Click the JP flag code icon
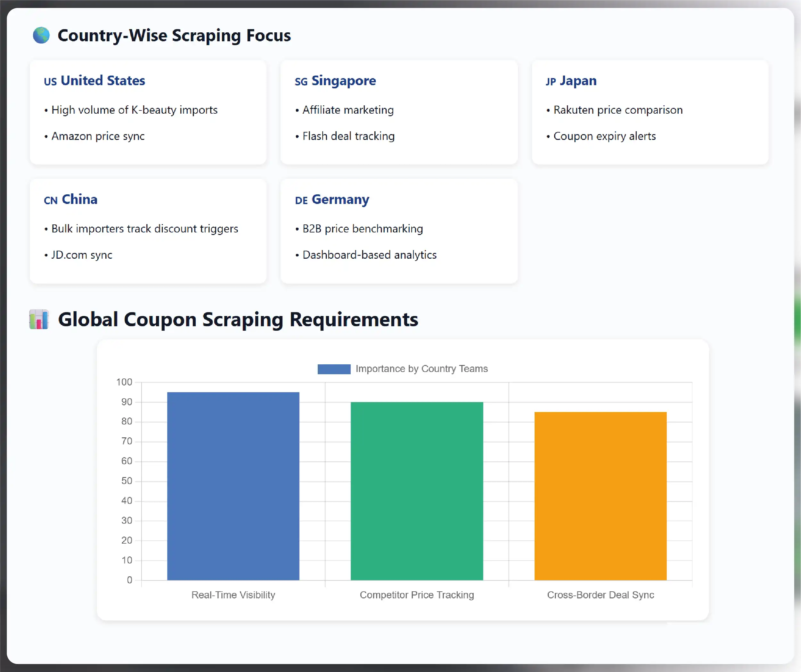Screen dimensions: 801x672 (551, 82)
